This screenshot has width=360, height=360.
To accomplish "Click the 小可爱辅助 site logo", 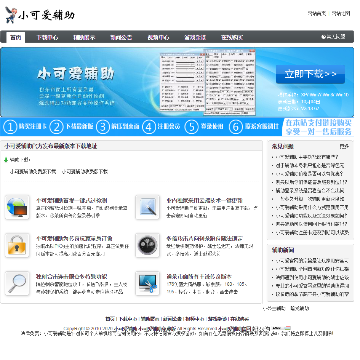I will (x=40, y=15).
